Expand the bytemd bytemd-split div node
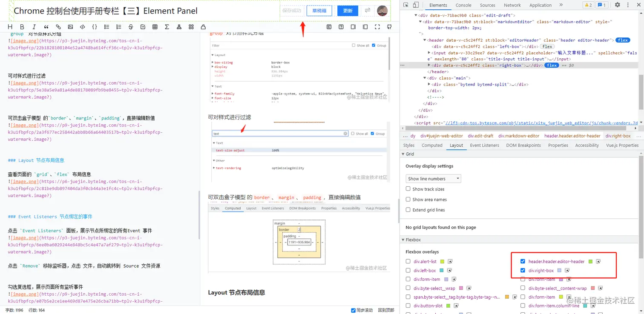The image size is (644, 314). (x=429, y=85)
